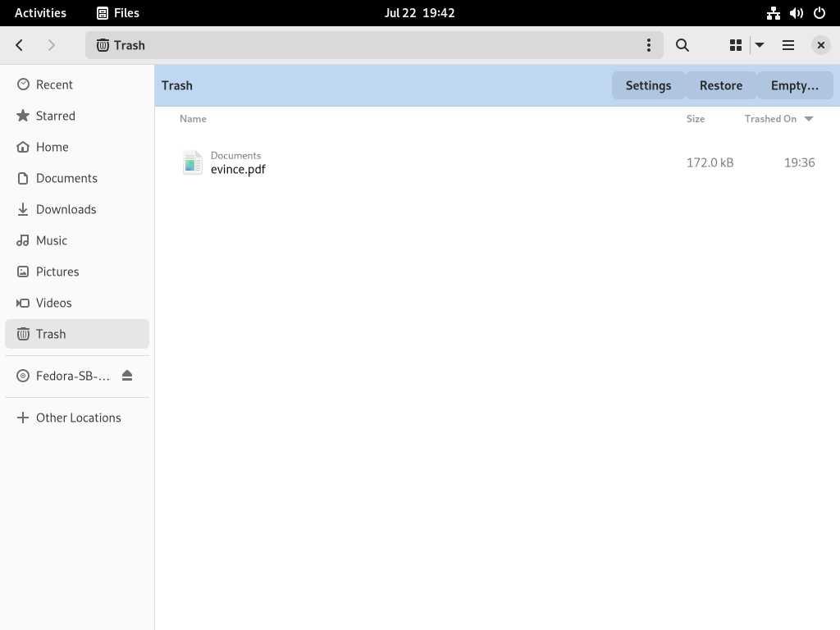
Task: Click the Recent clock icon
Action: pos(23,84)
